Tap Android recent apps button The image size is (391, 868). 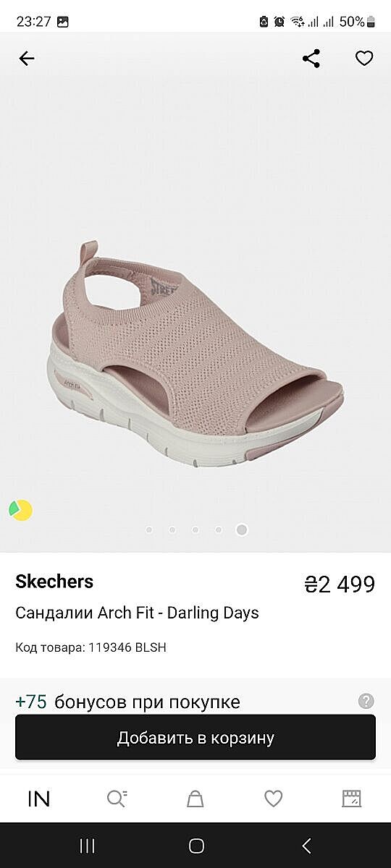87,846
